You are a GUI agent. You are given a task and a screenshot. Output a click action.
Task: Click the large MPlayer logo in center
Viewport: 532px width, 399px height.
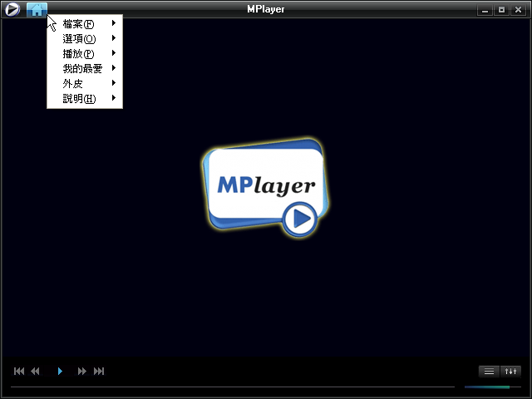coord(265,189)
